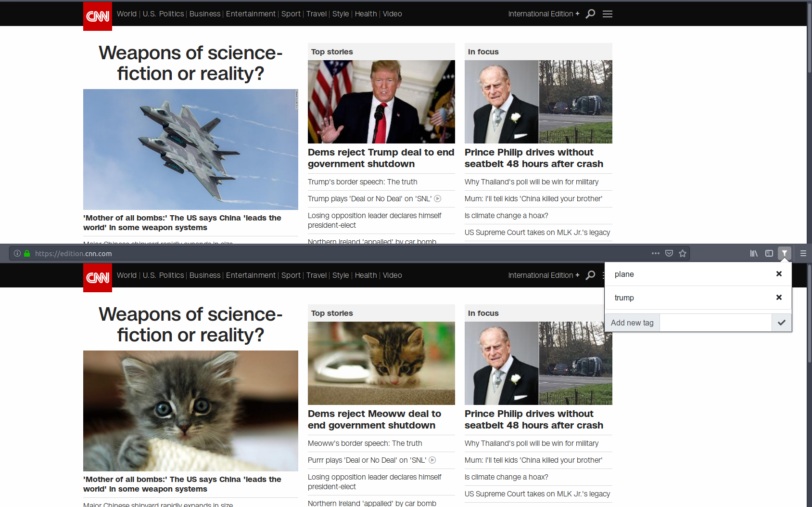Open Style in the header below URL bar
Viewport: 812px width, 507px height.
coord(341,275)
